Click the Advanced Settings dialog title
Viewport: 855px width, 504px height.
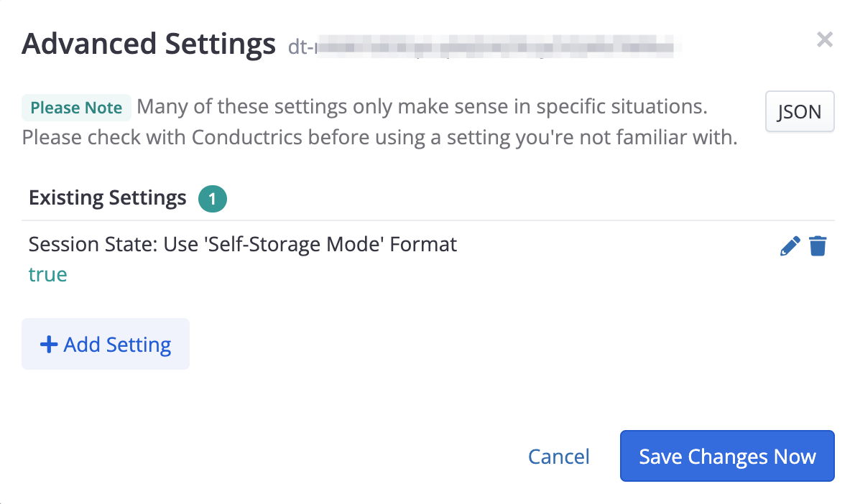pos(149,44)
